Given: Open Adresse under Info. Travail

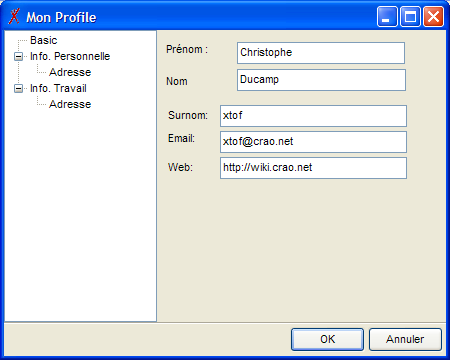Looking at the screenshot, I should coord(70,104).
